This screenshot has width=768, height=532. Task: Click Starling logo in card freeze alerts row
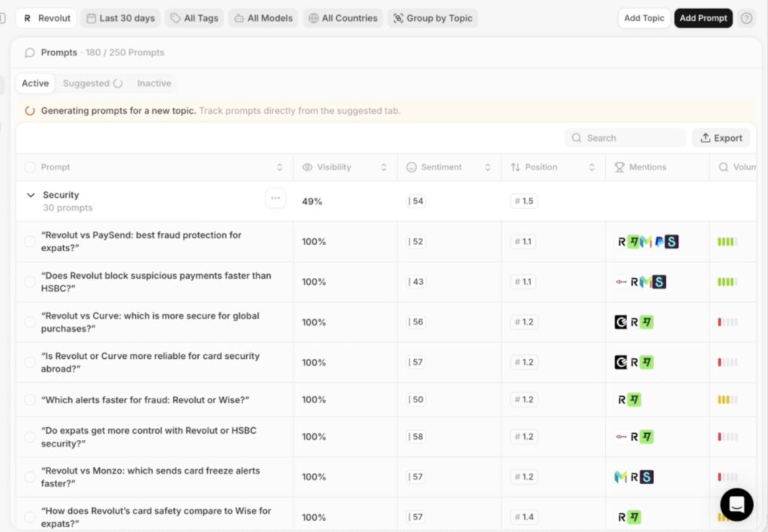point(646,477)
